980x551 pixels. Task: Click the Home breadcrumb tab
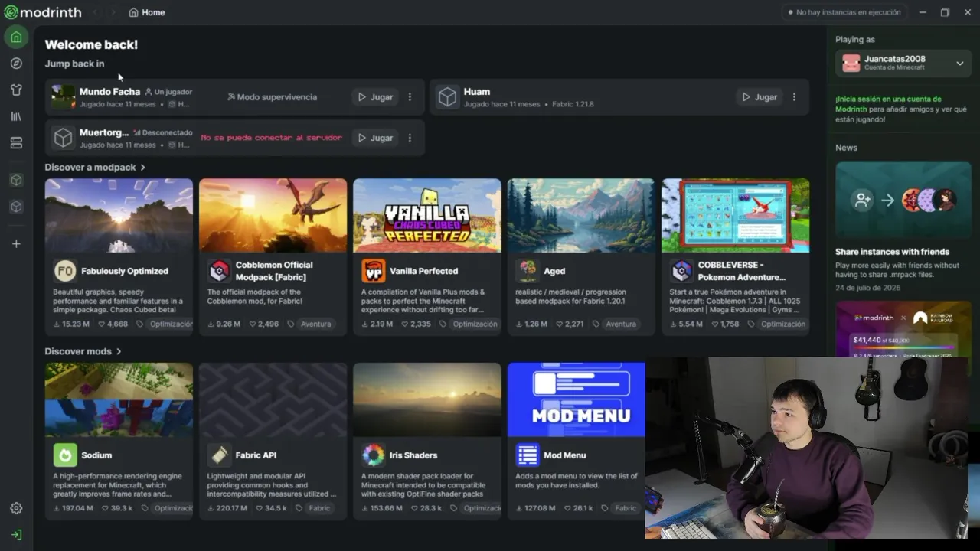(x=147, y=12)
